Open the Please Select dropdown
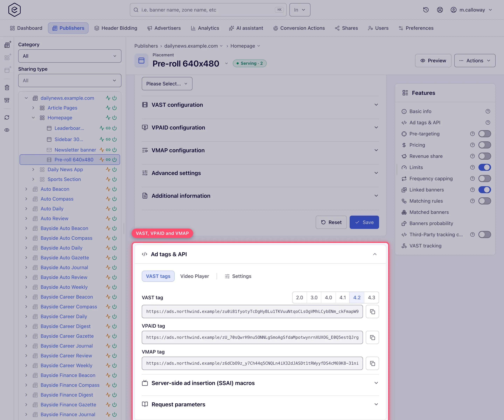504x420 pixels. pyautogui.click(x=167, y=84)
